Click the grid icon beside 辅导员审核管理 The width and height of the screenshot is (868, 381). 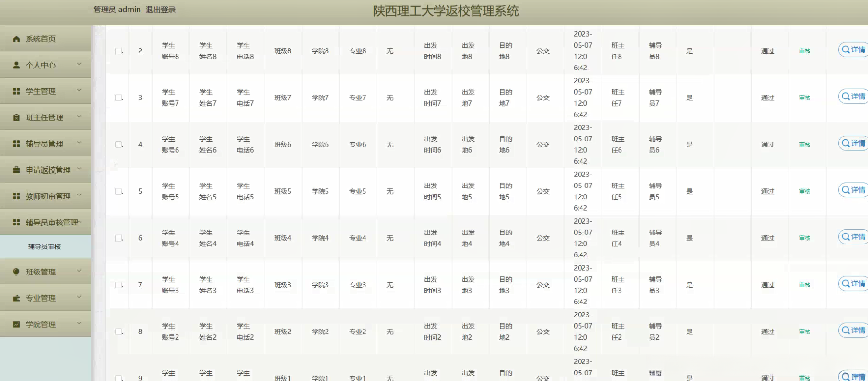click(16, 222)
